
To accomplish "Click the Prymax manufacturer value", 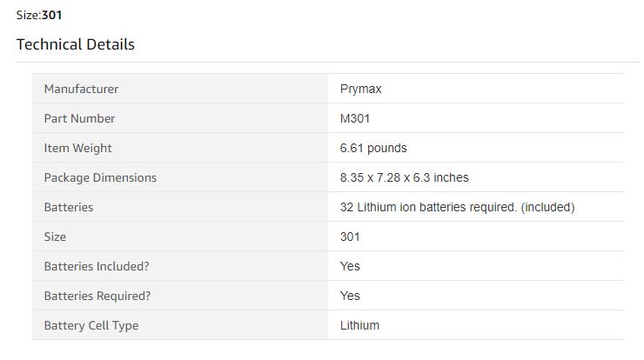I will pyautogui.click(x=360, y=89).
